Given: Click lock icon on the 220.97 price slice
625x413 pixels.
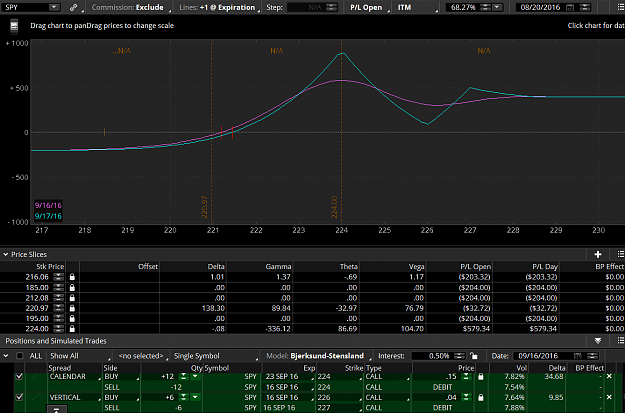Looking at the screenshot, I should (72, 308).
